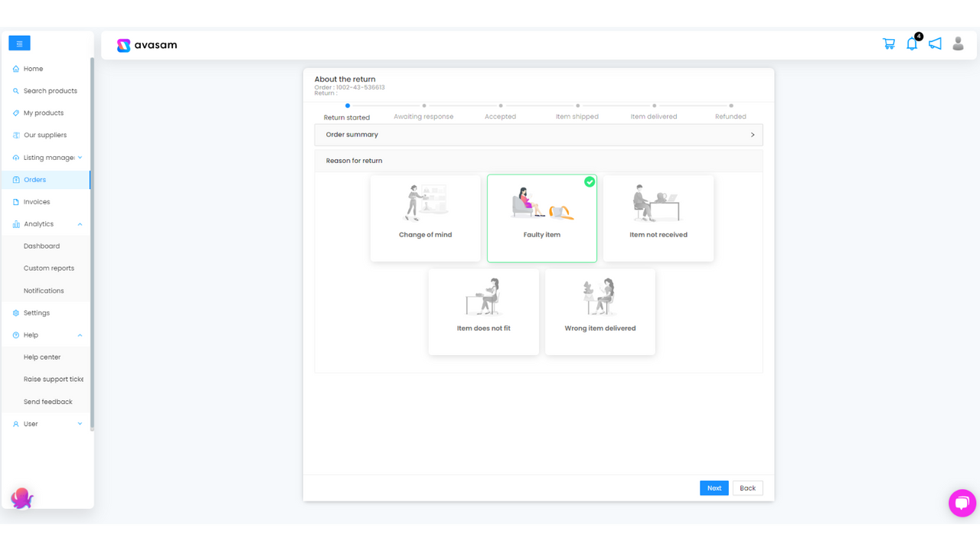Image resolution: width=980 pixels, height=551 pixels.
Task: Click the notifications bell icon
Action: pos(912,44)
